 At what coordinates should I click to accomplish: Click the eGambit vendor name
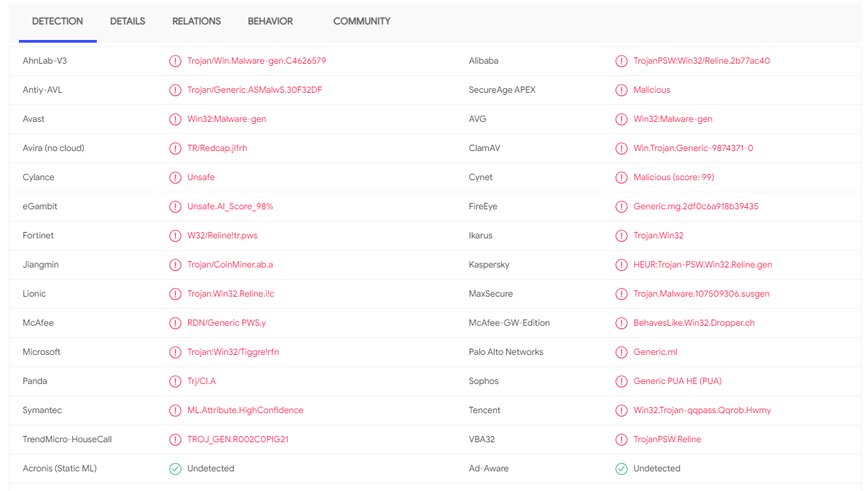(x=40, y=207)
